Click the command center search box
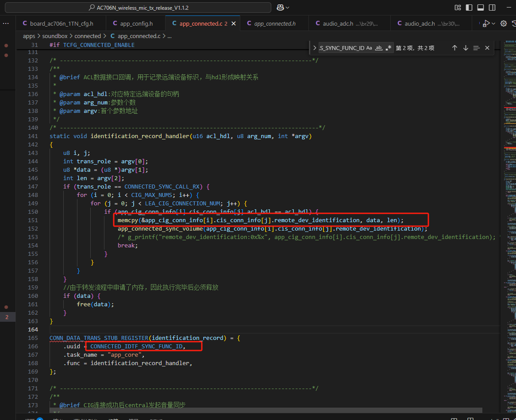516x420 pixels. point(138,8)
